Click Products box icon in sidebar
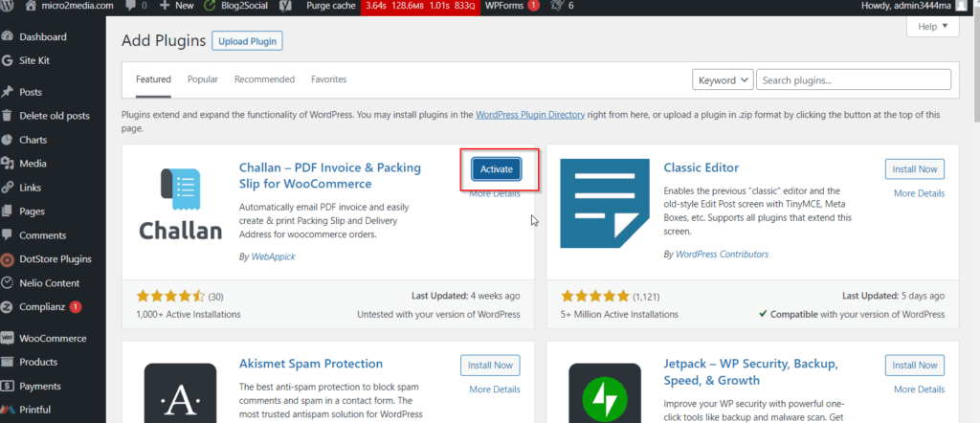980x423 pixels. point(8,362)
